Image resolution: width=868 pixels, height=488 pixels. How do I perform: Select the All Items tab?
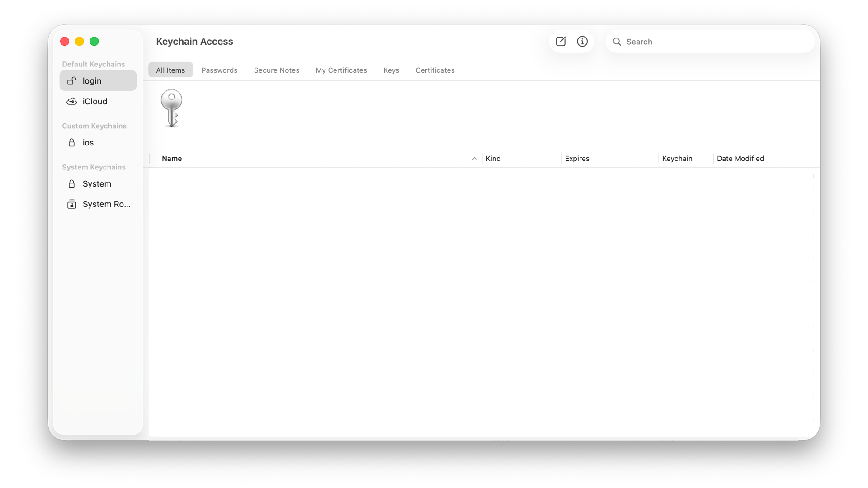170,70
